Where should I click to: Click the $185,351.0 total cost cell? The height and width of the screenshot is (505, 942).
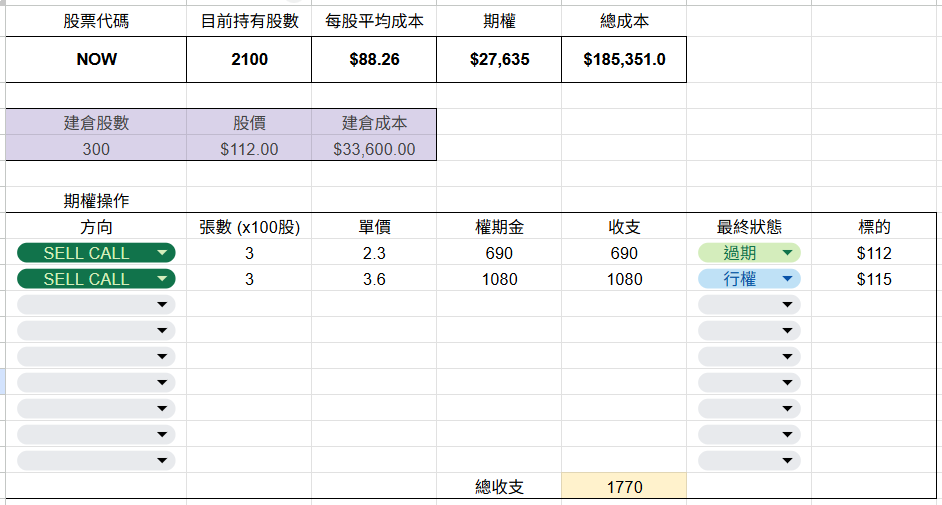click(x=624, y=59)
